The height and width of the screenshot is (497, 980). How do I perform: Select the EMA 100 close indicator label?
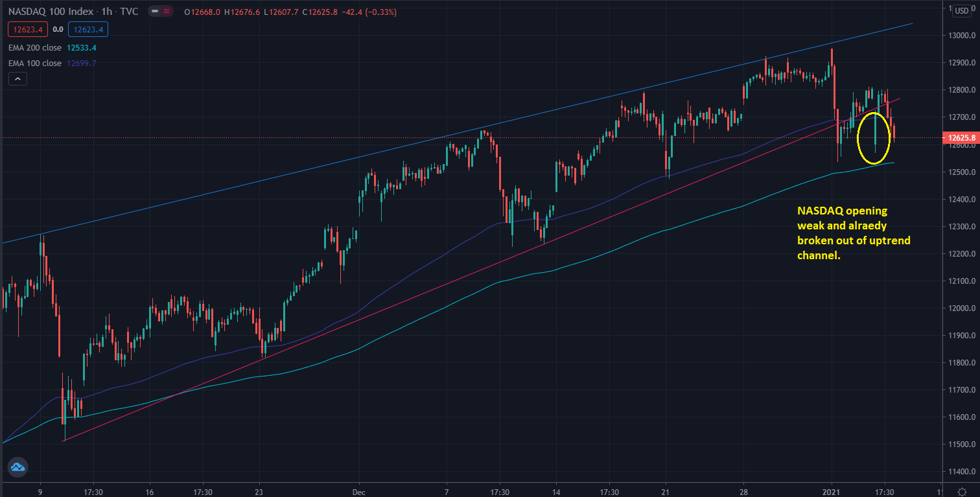tap(35, 63)
